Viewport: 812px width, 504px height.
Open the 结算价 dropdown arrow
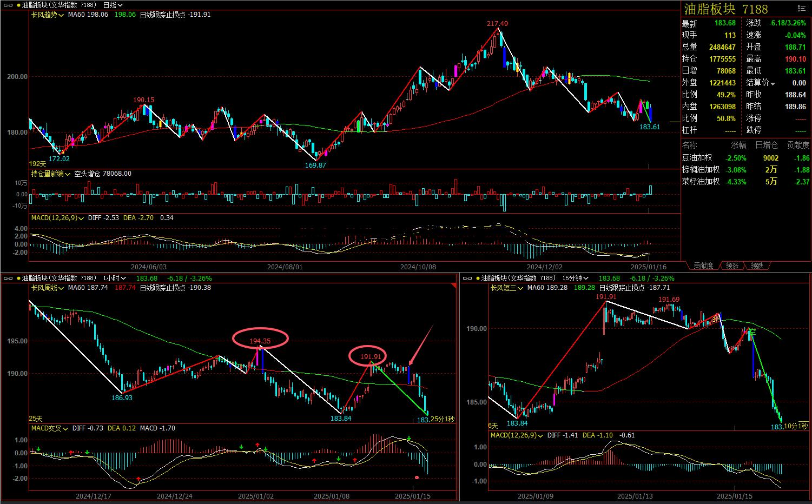click(773, 83)
